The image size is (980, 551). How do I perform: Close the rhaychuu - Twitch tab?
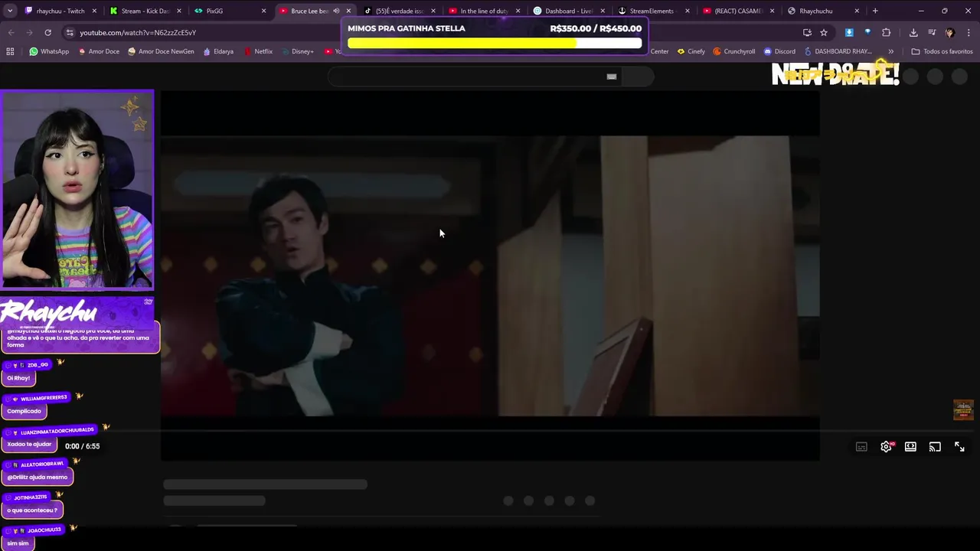pos(95,11)
